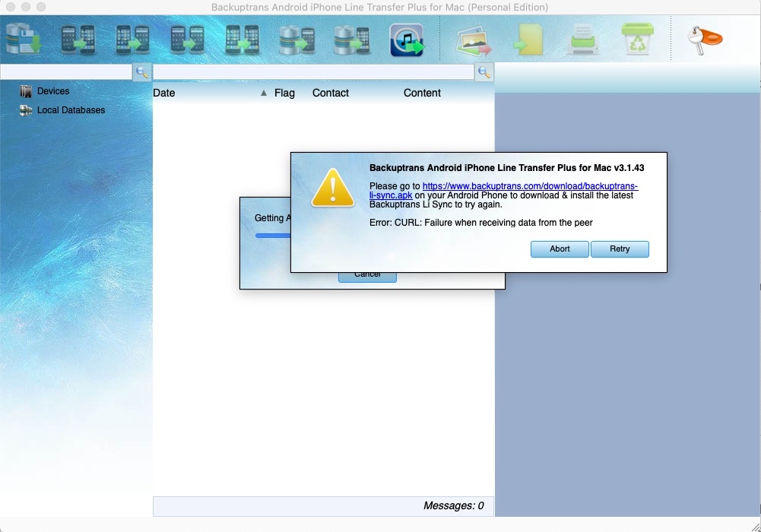Click the blue progress bar in Getting dialog

coord(273,236)
